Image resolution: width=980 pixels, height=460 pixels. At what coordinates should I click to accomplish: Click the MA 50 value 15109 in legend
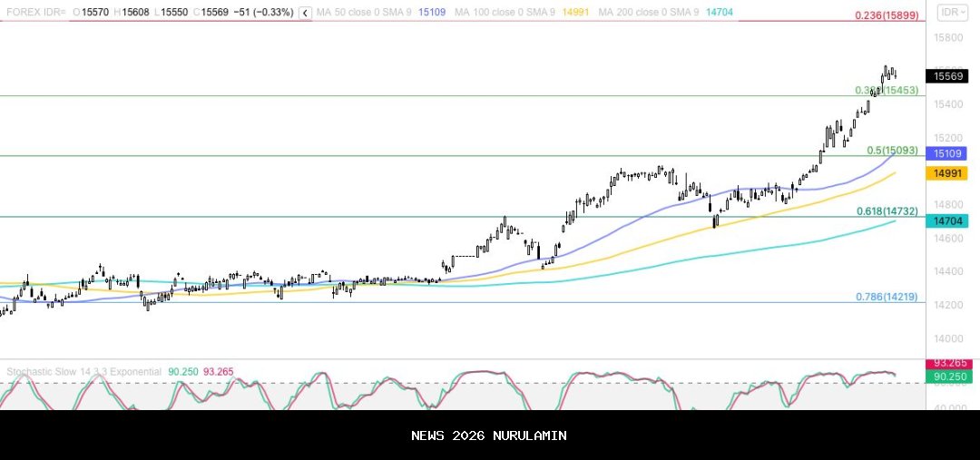click(x=432, y=13)
